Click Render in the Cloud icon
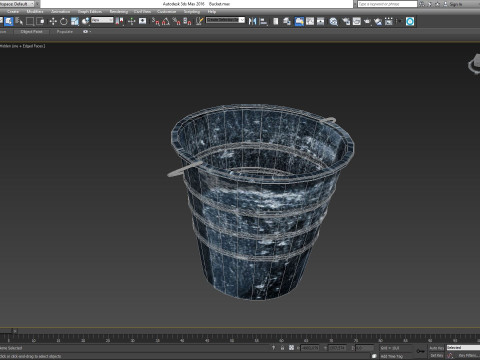 click(x=378, y=21)
